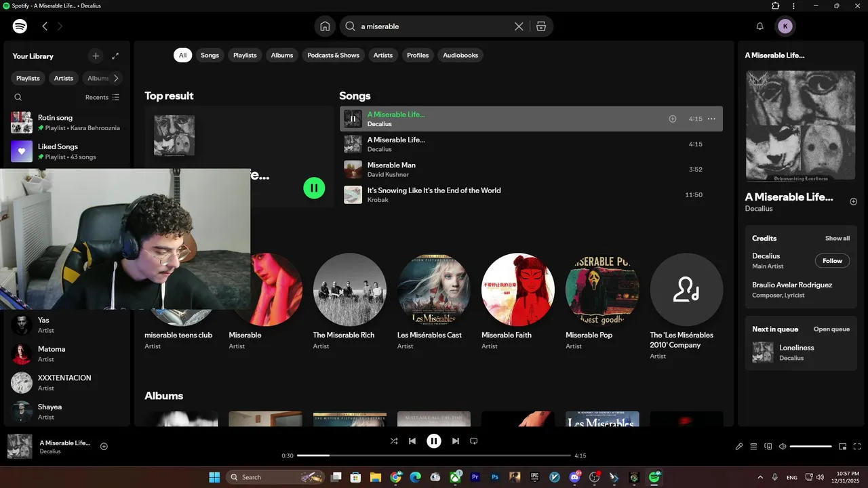This screenshot has width=868, height=488.
Task: Select the Songs search filter
Action: click(210, 56)
